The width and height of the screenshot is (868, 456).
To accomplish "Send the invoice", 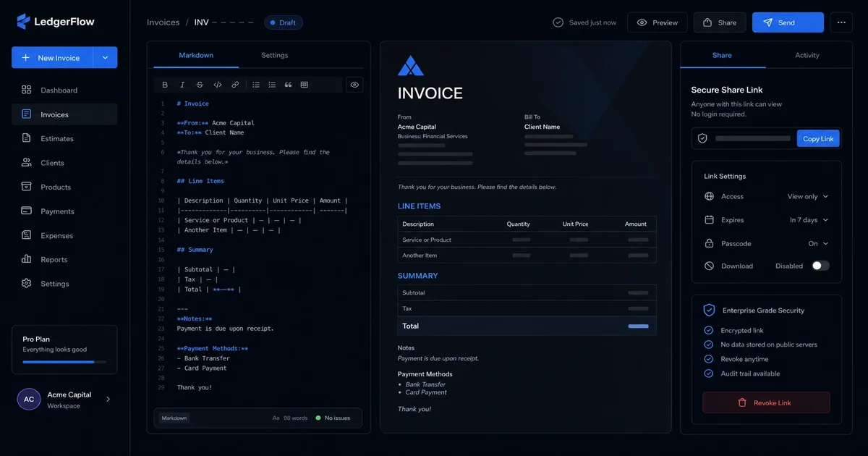I will 788,22.
